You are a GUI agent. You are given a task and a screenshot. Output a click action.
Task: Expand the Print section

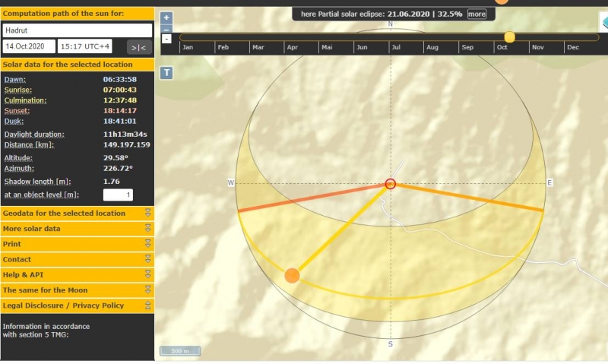tap(76, 244)
